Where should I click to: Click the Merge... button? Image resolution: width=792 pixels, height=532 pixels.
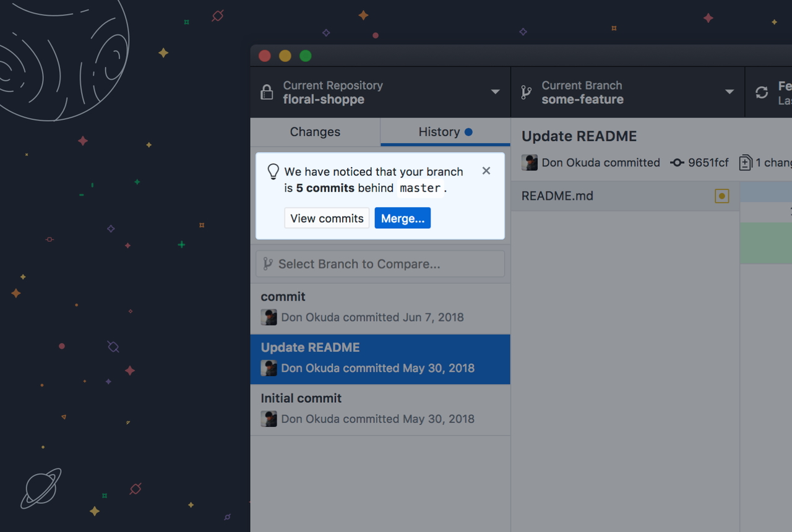pos(403,218)
